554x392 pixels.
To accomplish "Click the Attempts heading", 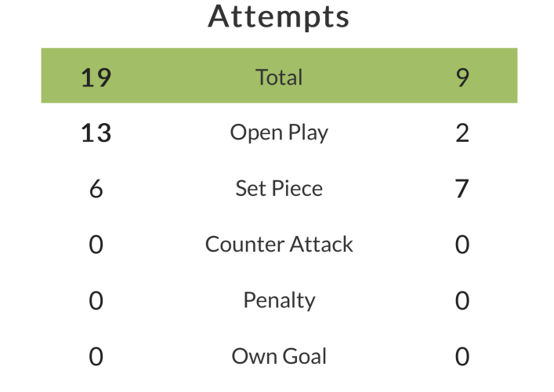I will click(x=279, y=16).
